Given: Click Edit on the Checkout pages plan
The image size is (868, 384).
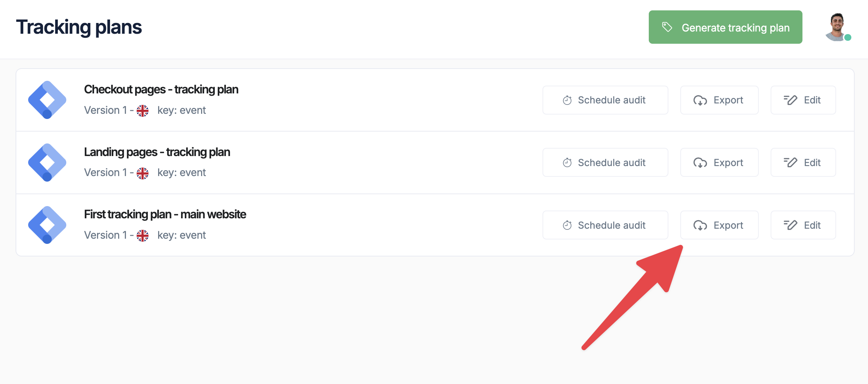Looking at the screenshot, I should point(803,100).
